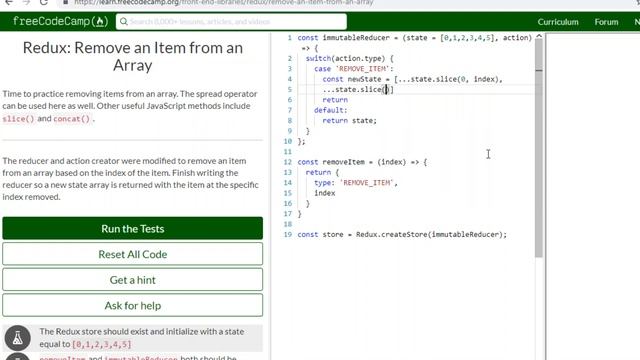
Task: Click the 'const removeItem' line
Action: (x=362, y=162)
